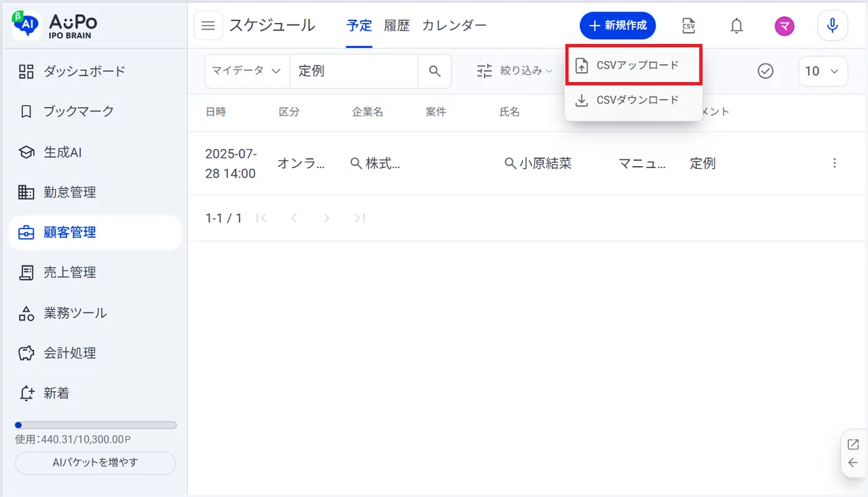This screenshot has height=497, width=868.
Task: Click the left arrow icon at right edge
Action: coord(853,463)
